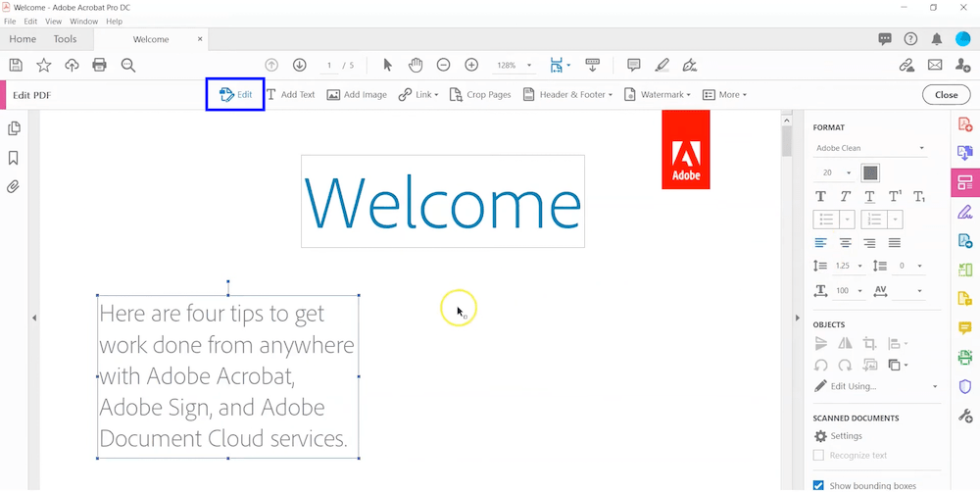Toggle the bold text style

(x=820, y=196)
